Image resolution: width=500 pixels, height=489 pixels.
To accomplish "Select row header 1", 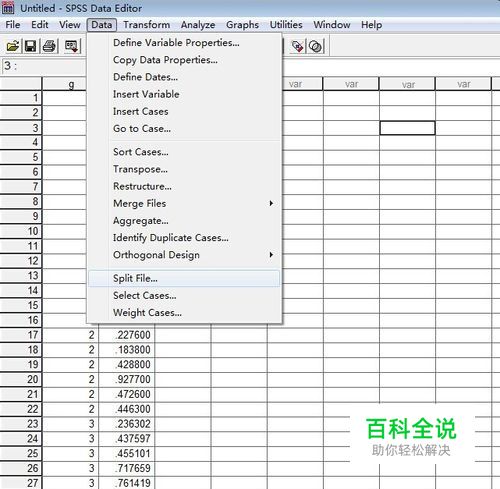I will pos(21,98).
